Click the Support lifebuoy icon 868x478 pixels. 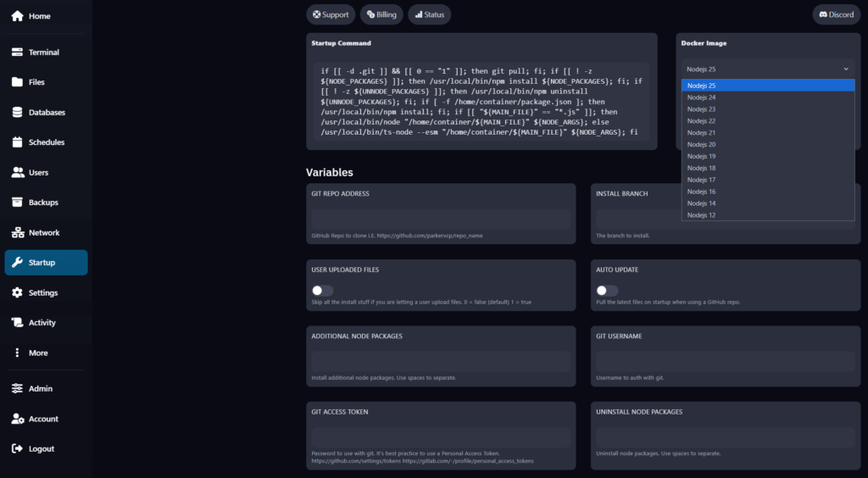point(317,14)
